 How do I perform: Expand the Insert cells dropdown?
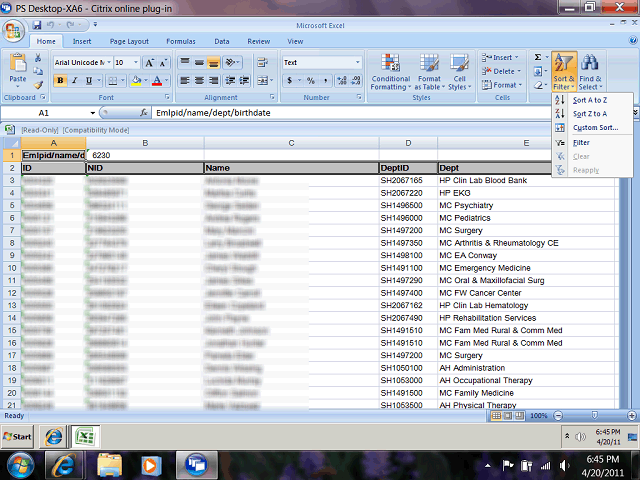click(522, 58)
